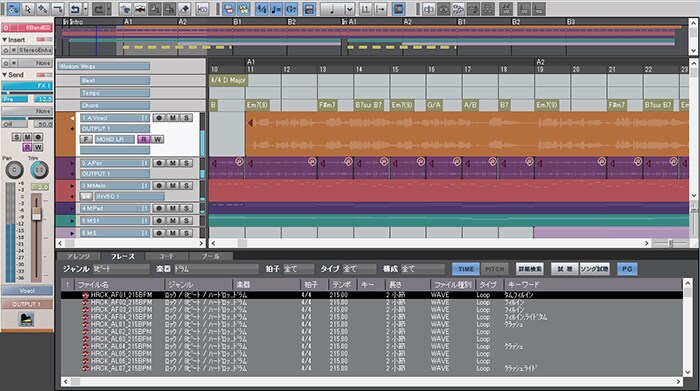Toggle the TIME stretch button

[466, 269]
